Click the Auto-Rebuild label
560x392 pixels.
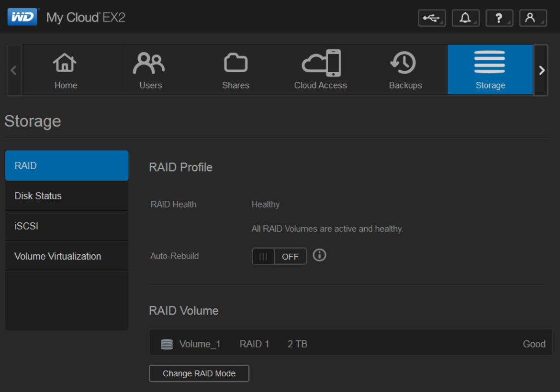(x=175, y=256)
